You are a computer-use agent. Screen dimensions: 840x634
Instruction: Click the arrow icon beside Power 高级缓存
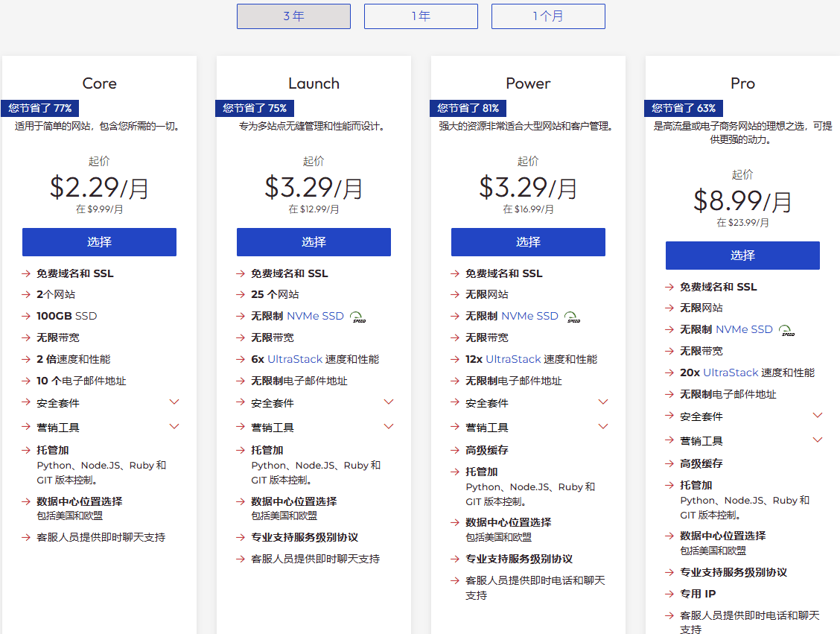tap(455, 450)
